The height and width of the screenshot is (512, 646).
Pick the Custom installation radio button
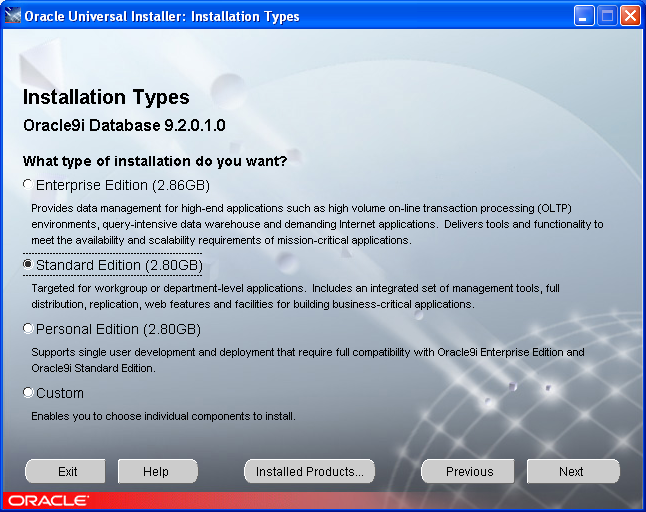[28, 393]
